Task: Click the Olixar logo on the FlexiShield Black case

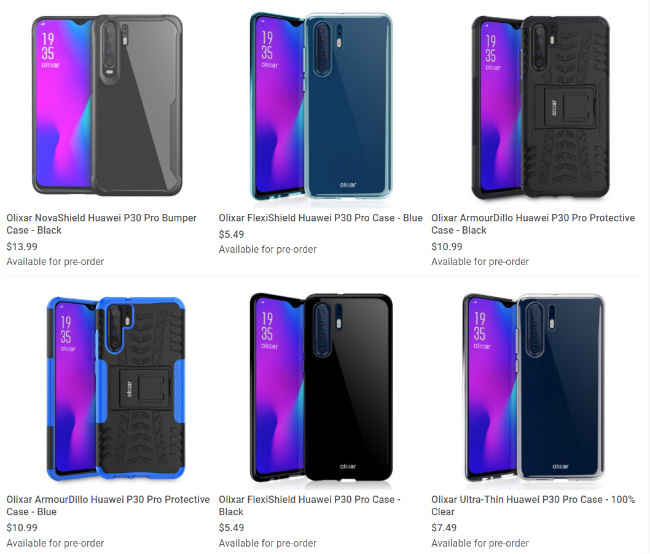Action: [x=347, y=467]
